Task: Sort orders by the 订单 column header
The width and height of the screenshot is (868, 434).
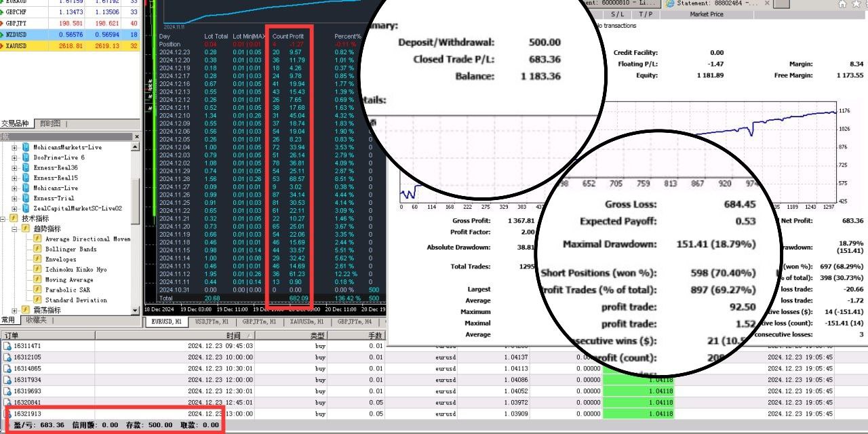Action: (x=47, y=335)
